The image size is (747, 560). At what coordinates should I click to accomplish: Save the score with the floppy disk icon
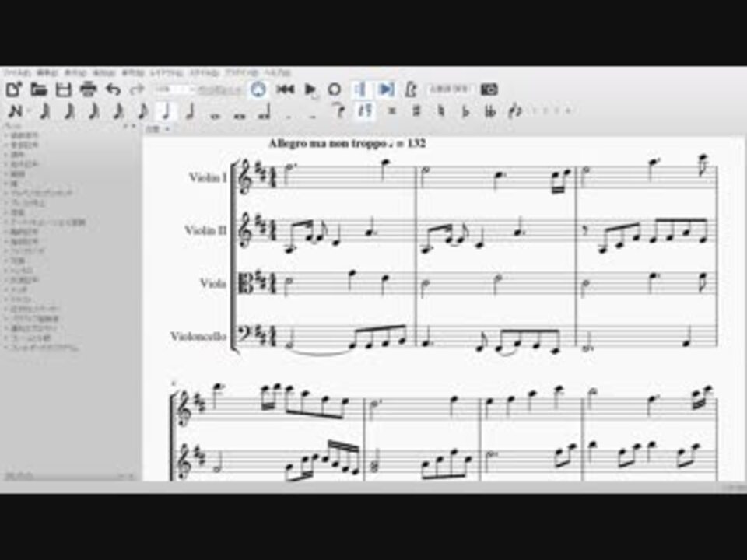[x=63, y=89]
